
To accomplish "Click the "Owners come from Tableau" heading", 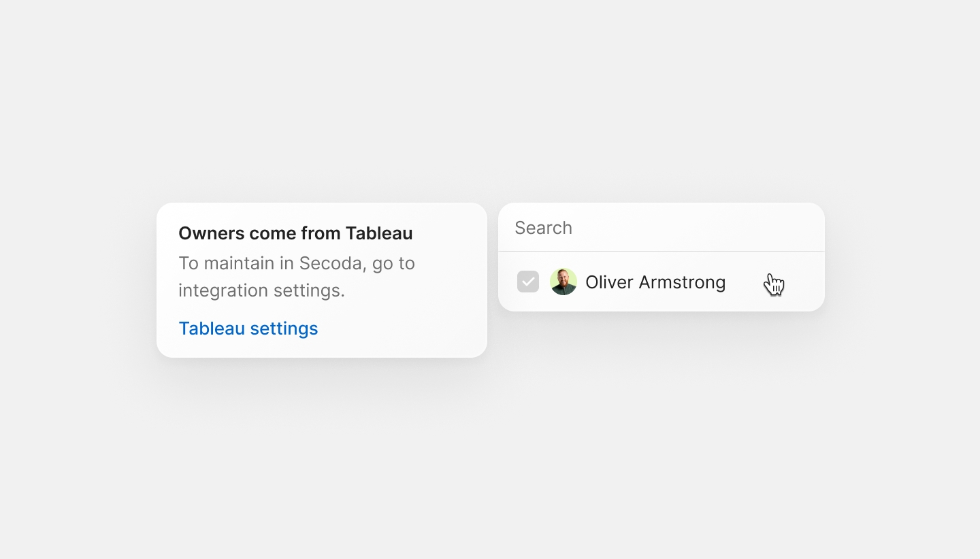I will tap(295, 233).
